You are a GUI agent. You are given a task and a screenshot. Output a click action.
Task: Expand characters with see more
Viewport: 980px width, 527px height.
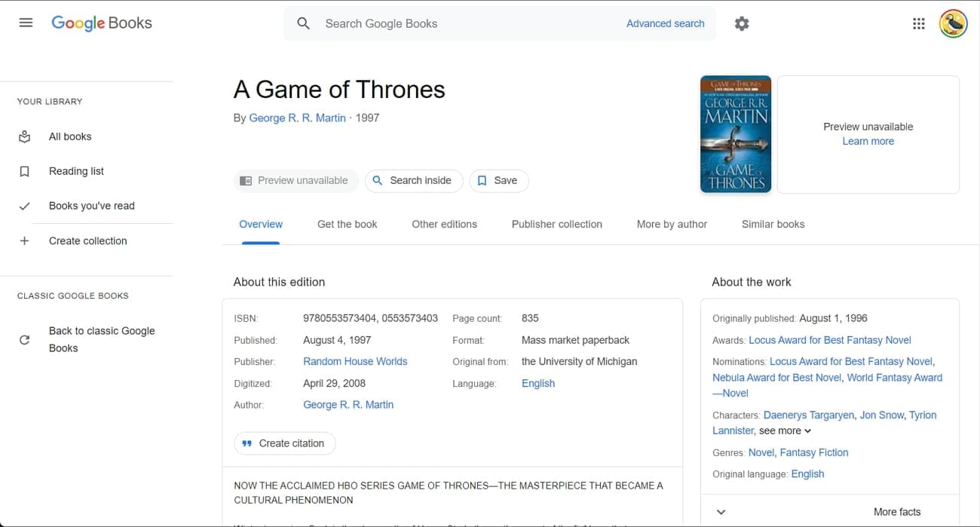pyautogui.click(x=785, y=430)
